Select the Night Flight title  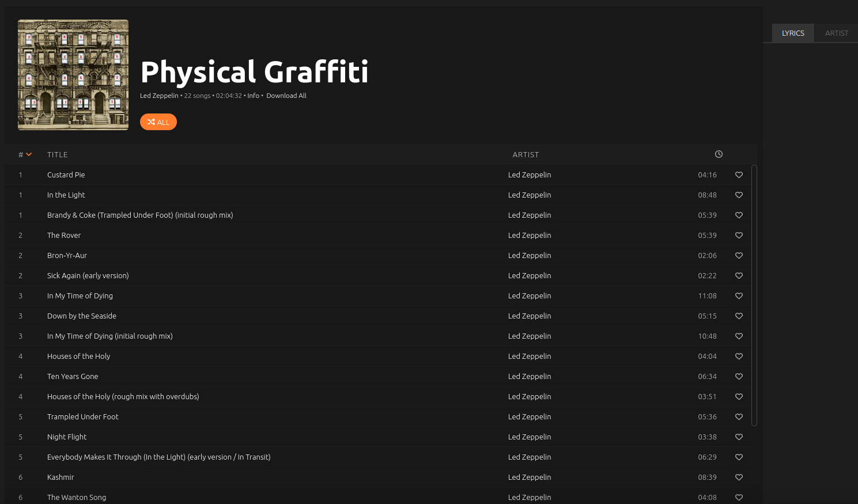[67, 437]
